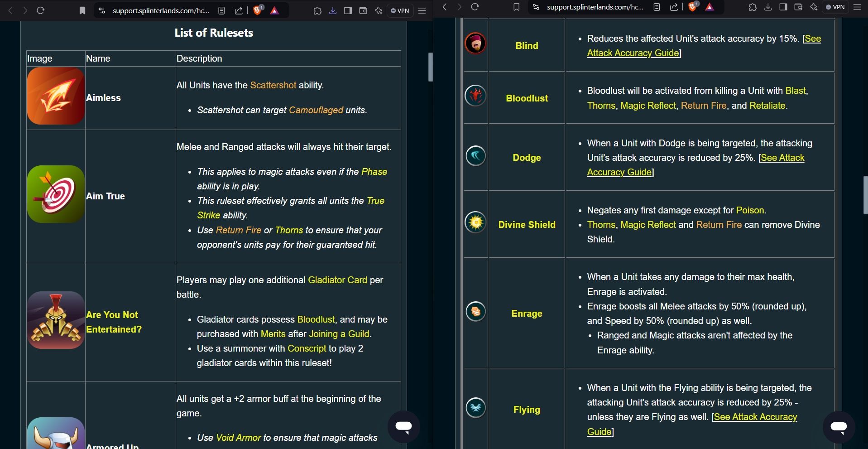Open Brave Shields in the right browser window

coord(693,6)
